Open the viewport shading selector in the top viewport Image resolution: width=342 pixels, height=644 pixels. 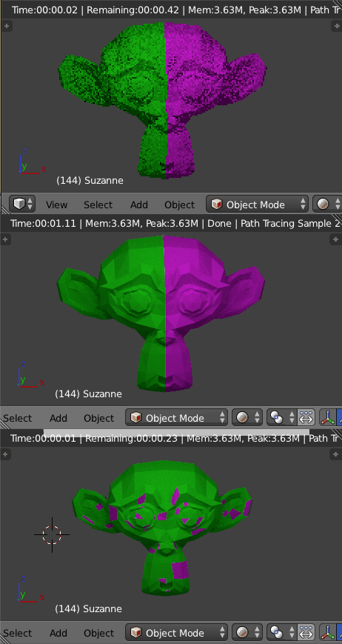[x=327, y=204]
